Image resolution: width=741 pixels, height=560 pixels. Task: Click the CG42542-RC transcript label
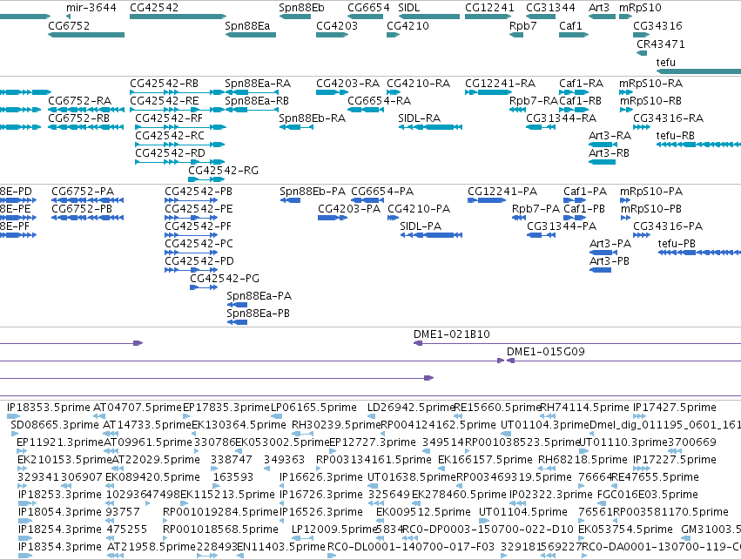[170, 136]
